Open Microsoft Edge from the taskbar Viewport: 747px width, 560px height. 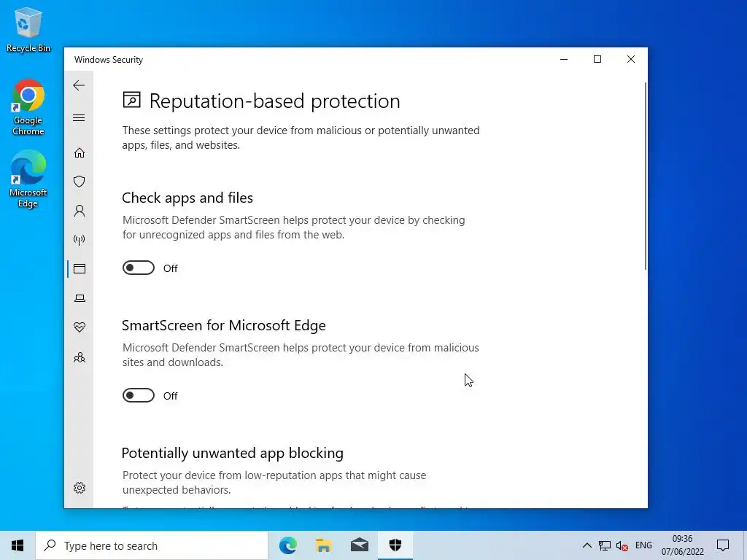(x=288, y=545)
